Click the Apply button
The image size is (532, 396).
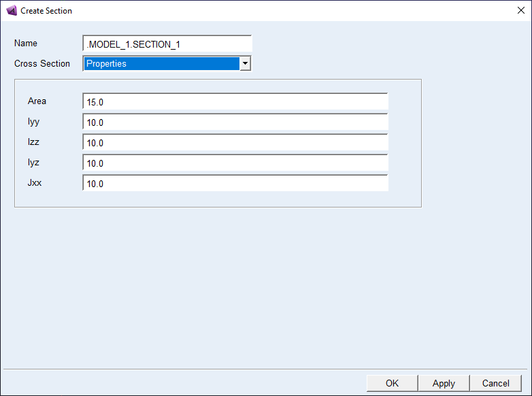pos(444,383)
